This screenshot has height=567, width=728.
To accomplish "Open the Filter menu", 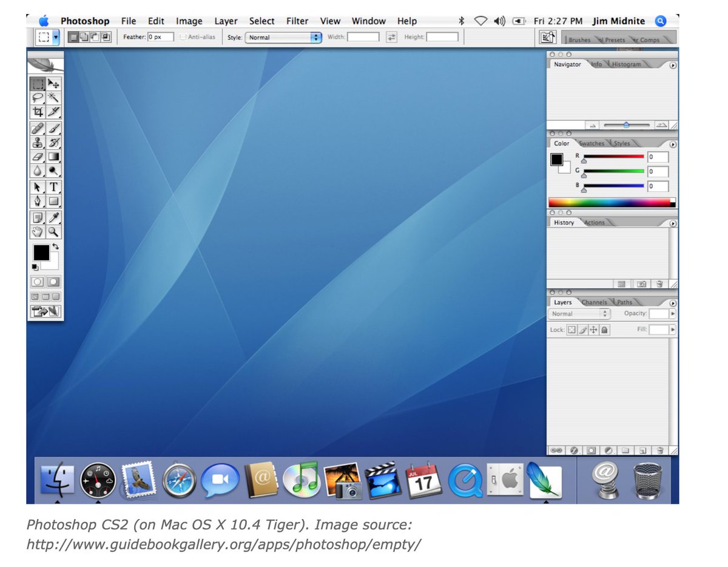I will [297, 21].
